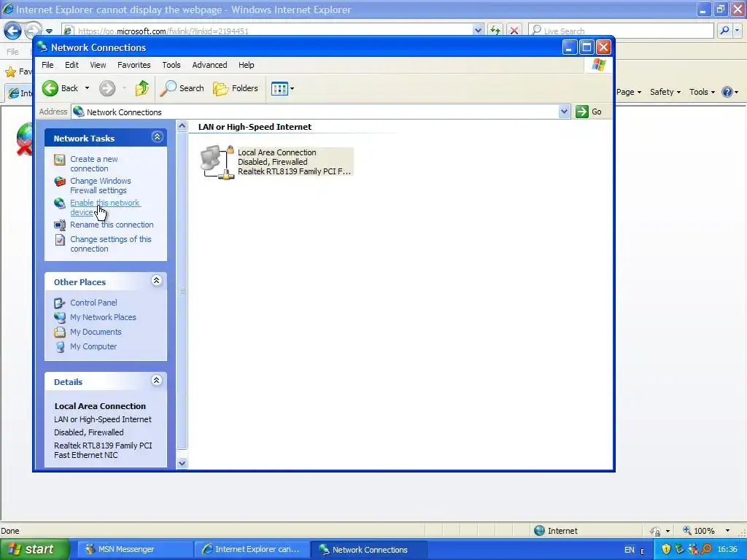This screenshot has height=560, width=747.
Task: Click the Network Connections address field
Action: [x=315, y=112]
